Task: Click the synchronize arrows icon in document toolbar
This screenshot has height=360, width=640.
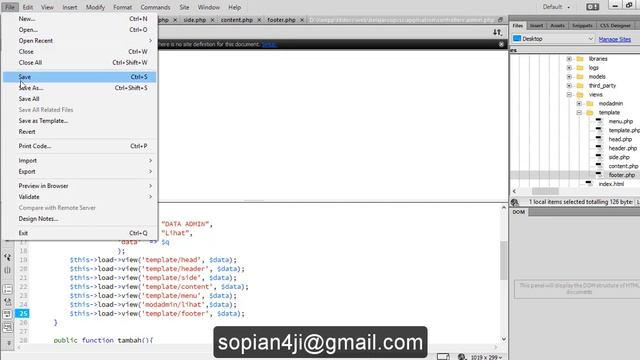Action: (497, 32)
